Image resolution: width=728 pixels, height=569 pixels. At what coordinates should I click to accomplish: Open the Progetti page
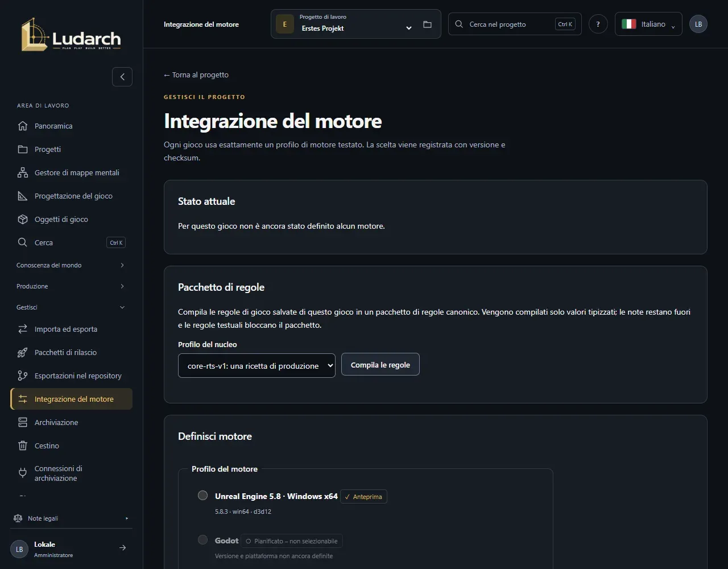coord(71,149)
